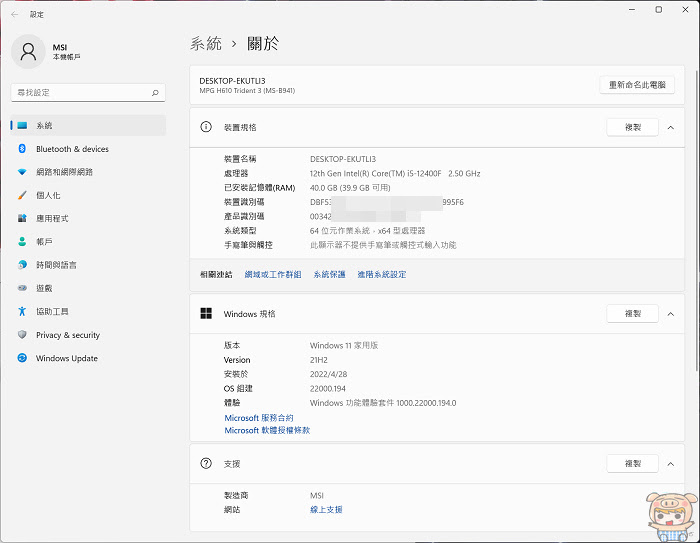Open 帳戶 settings page
Screen dimensions: 700x543
[88, 242]
